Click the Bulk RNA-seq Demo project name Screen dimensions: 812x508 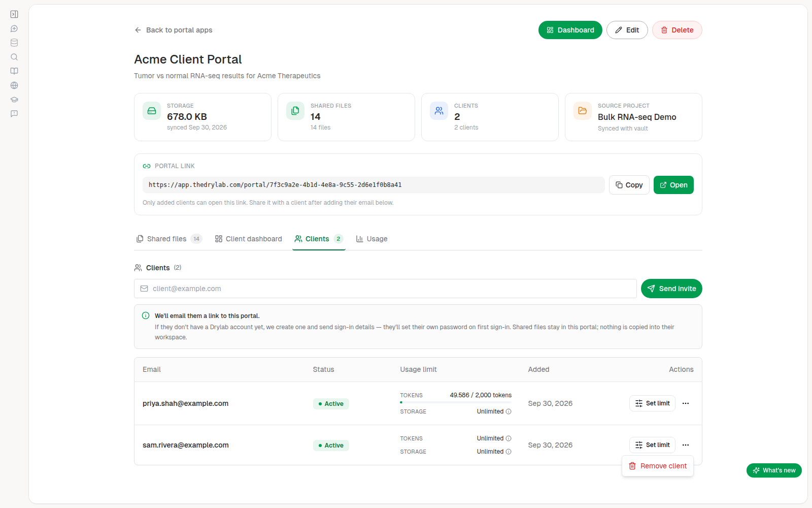[637, 117]
